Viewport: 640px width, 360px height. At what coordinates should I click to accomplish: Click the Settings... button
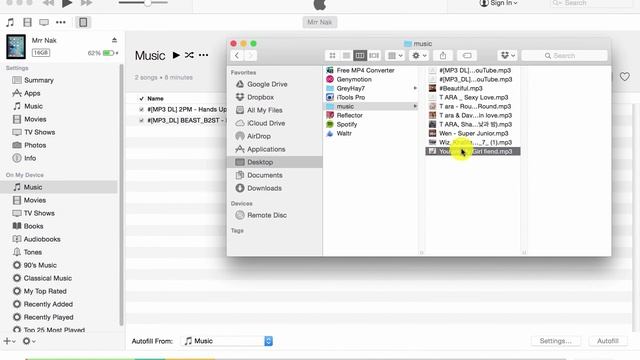click(556, 341)
